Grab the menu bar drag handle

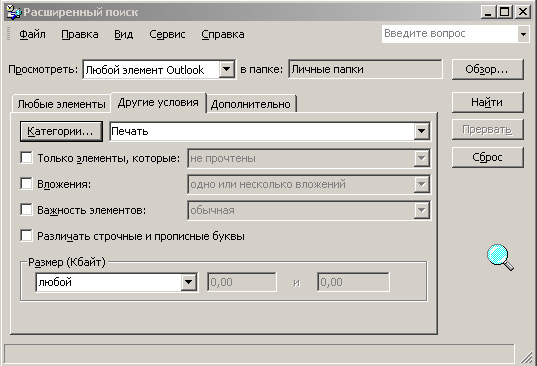coord(9,34)
